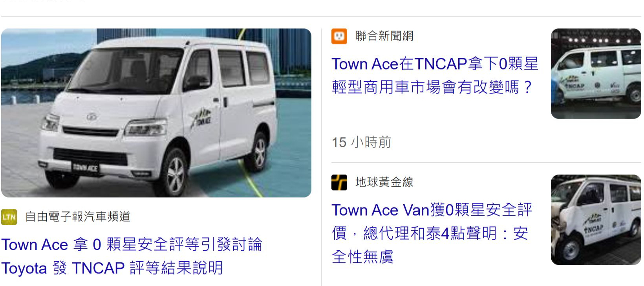The image size is (644, 286).
Task: Click the 聯合新聞網 source name
Action: 384,36
